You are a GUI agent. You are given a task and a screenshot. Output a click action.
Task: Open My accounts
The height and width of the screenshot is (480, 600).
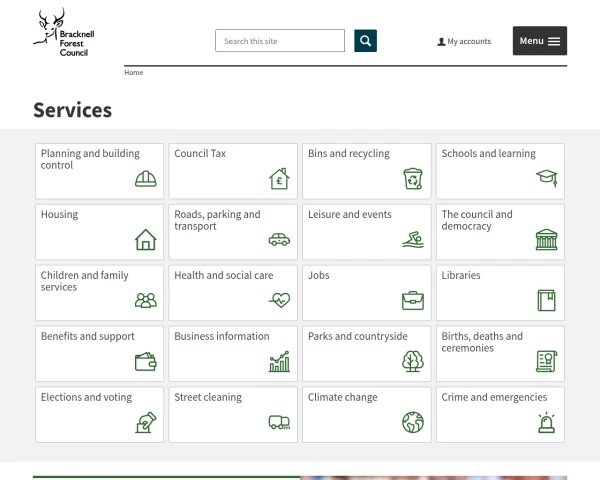[464, 42]
